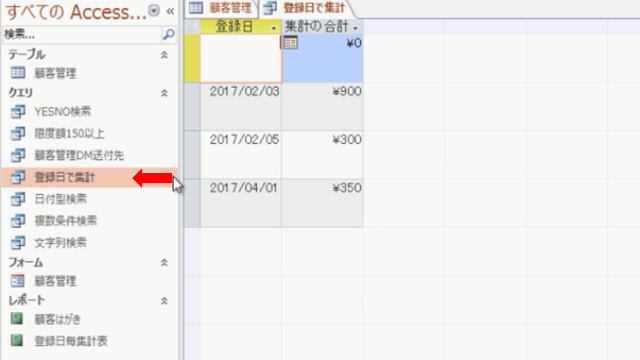Open the 顧客管理DM送付先 query icon
Viewport: 640px width, 360px height.
coord(18,155)
